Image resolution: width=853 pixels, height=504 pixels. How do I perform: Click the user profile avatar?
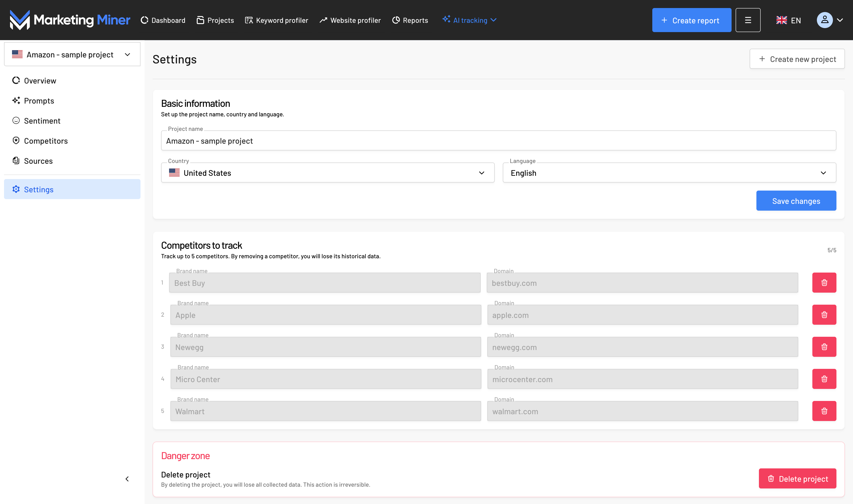click(824, 20)
